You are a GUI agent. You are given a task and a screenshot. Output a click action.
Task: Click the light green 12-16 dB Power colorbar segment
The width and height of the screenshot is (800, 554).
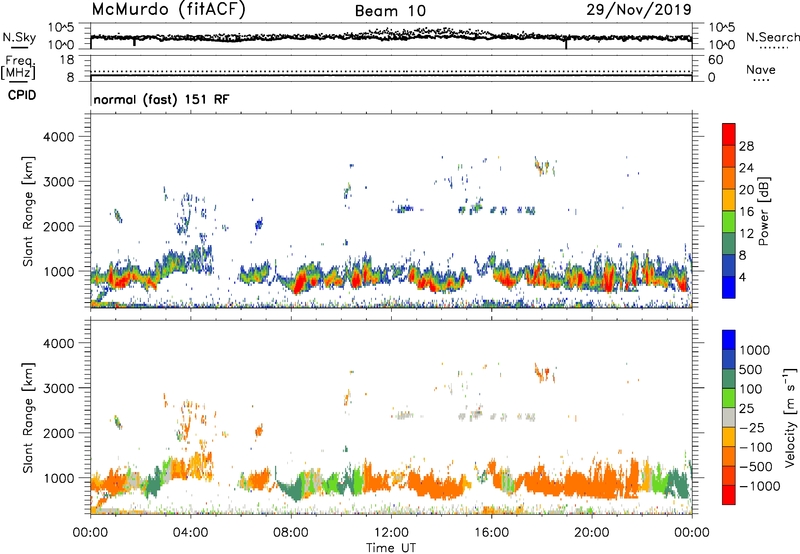click(729, 222)
